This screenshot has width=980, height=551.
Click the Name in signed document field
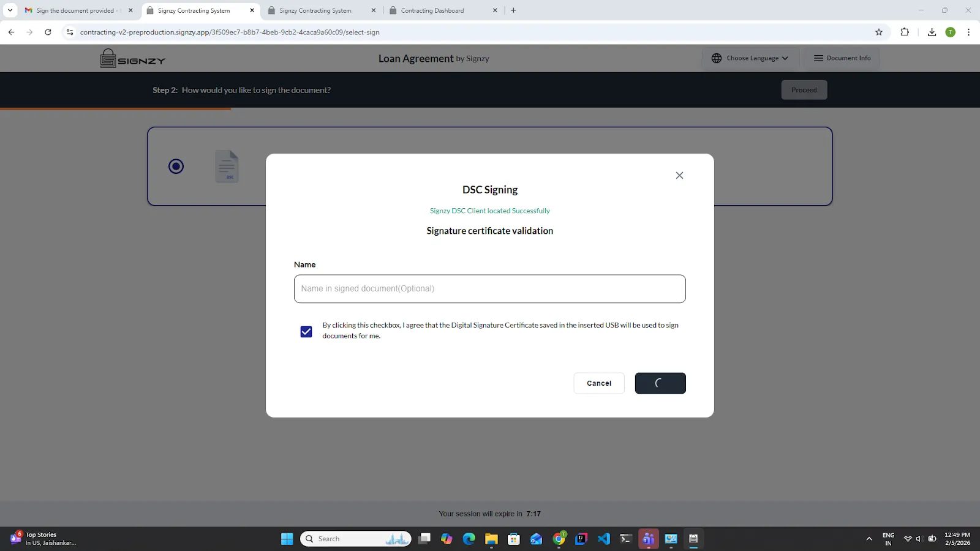(489, 288)
